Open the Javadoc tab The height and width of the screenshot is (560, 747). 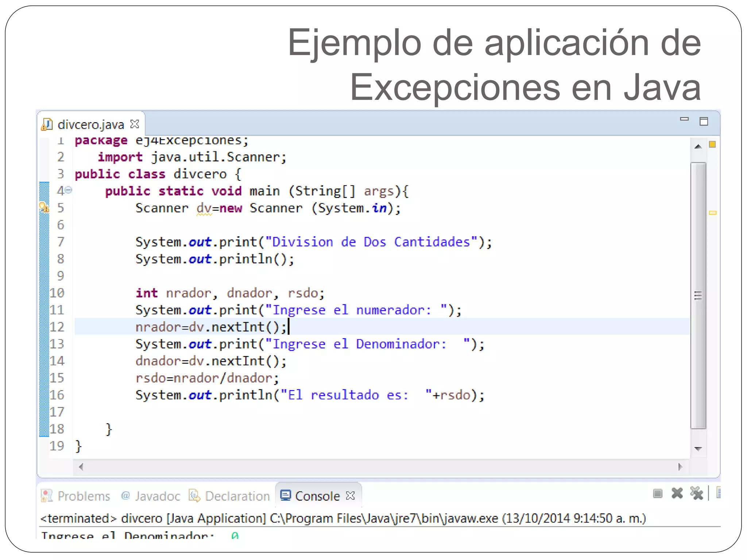point(150,496)
